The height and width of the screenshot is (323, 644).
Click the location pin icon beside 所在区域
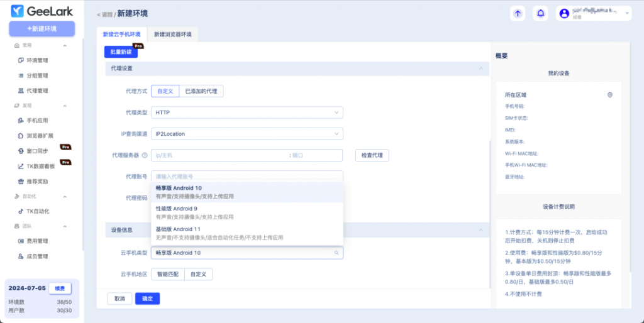coord(609,95)
